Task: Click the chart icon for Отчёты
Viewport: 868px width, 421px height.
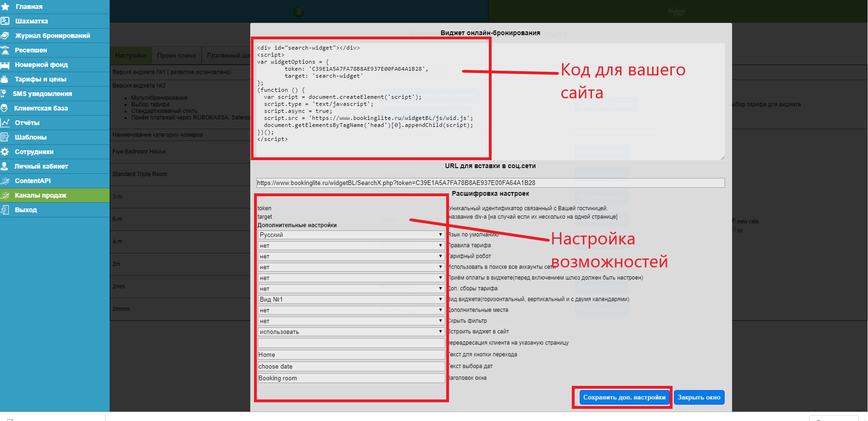Action: [5, 123]
